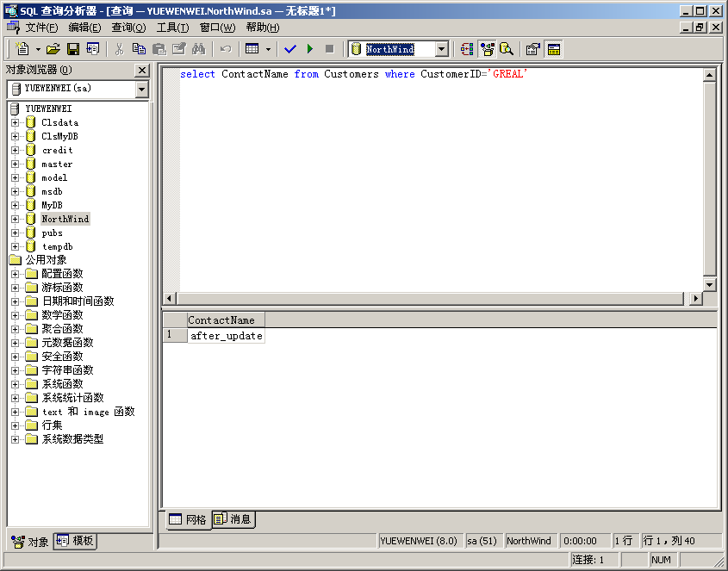Click the Copy toolbar icon

click(139, 49)
